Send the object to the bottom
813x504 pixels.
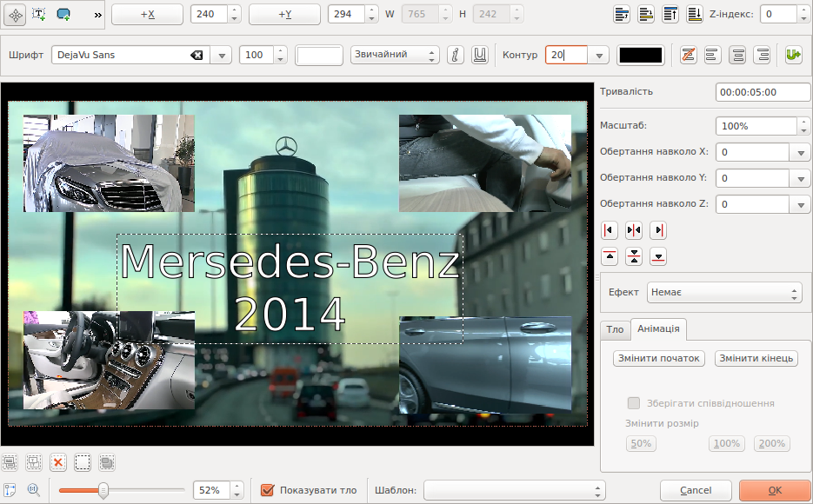[x=694, y=15]
